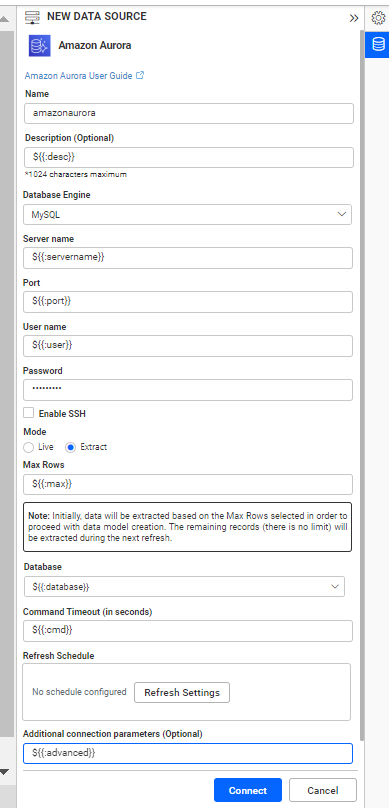Open the Database Engine MySQL dropdown
This screenshot has width=389, height=808.
(x=188, y=215)
